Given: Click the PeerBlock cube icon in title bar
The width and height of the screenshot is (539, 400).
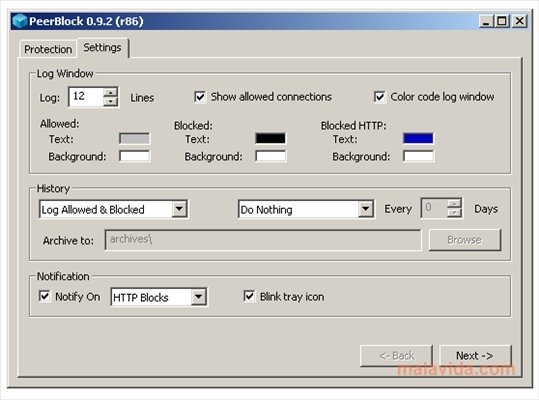Looking at the screenshot, I should point(20,21).
